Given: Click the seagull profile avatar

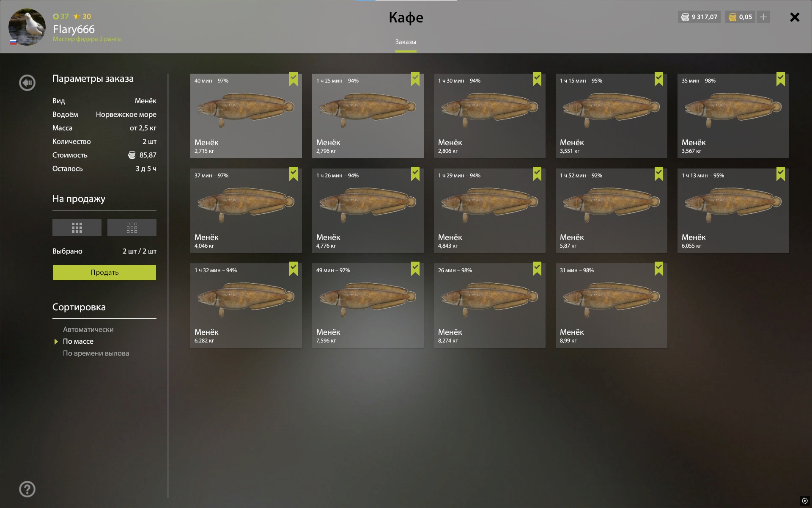Looking at the screenshot, I should pyautogui.click(x=27, y=27).
